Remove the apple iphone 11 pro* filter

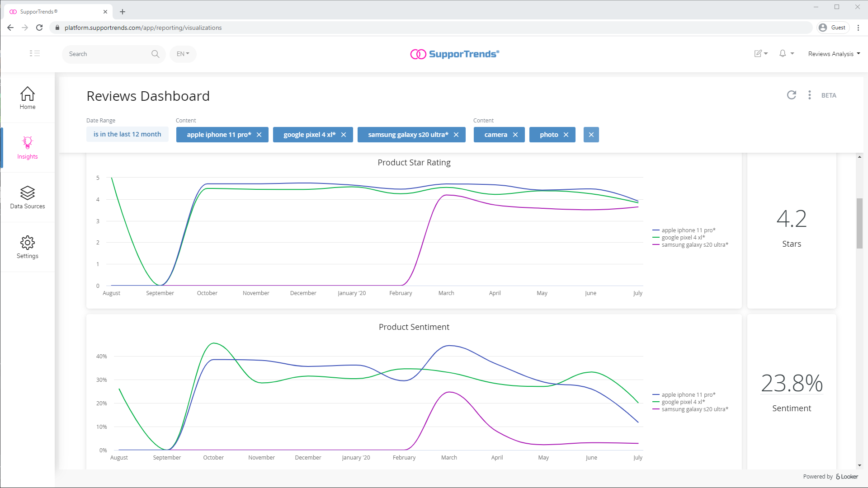259,135
